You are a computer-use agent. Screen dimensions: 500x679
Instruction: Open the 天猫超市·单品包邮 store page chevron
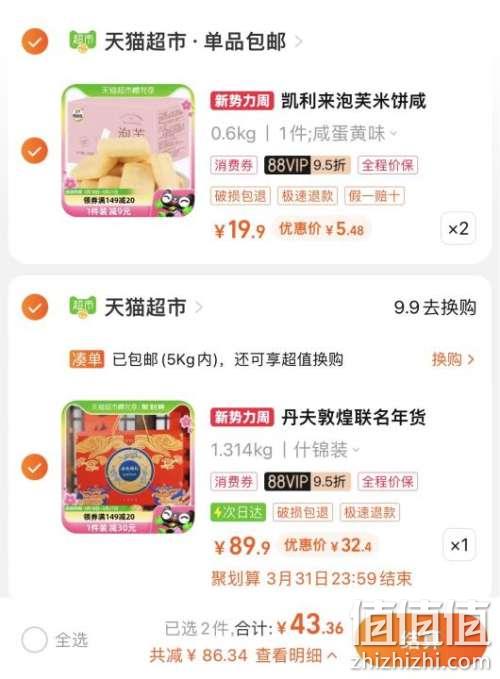pos(298,42)
